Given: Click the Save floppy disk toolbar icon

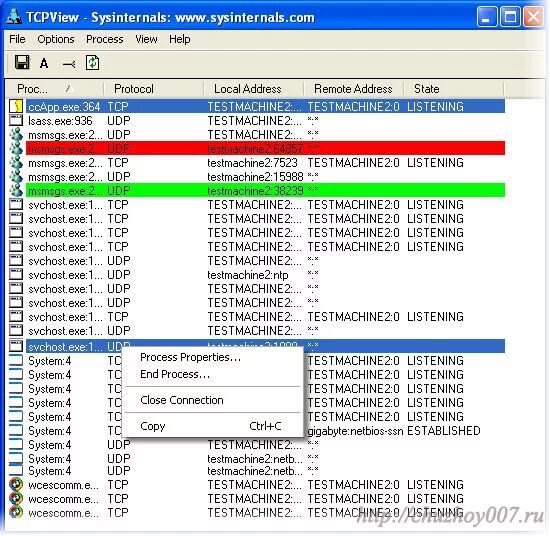Looking at the screenshot, I should coord(22,62).
